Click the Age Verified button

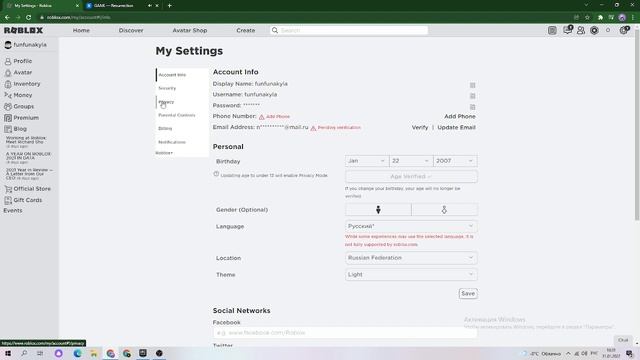tap(411, 176)
